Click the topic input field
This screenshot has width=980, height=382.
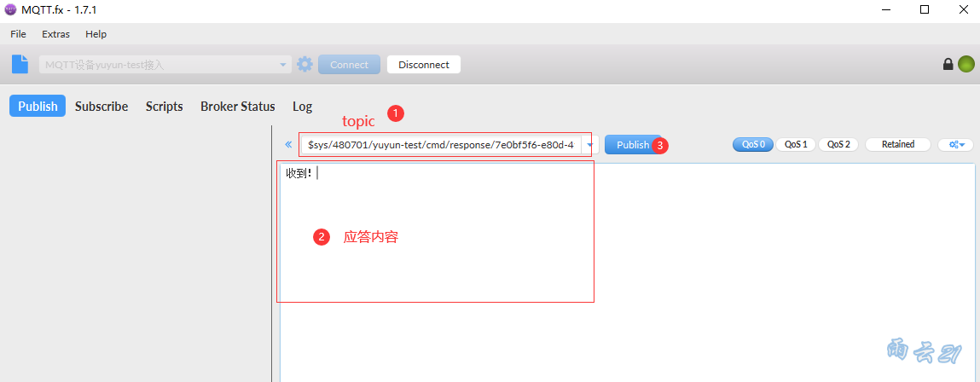click(x=441, y=144)
